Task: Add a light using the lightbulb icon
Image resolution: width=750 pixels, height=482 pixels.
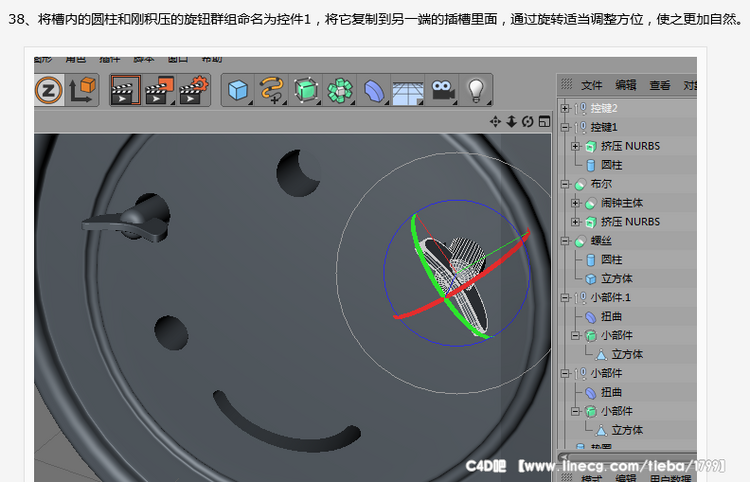Action: [476, 90]
